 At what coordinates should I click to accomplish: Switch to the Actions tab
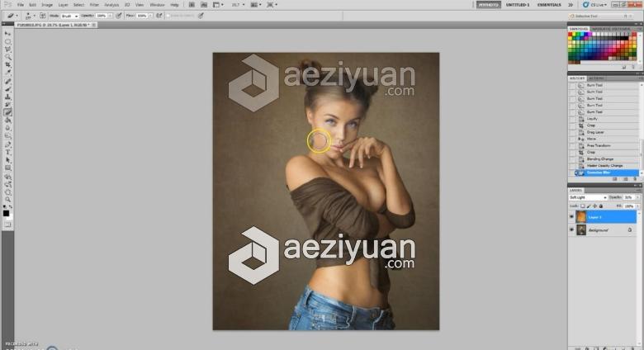point(596,78)
